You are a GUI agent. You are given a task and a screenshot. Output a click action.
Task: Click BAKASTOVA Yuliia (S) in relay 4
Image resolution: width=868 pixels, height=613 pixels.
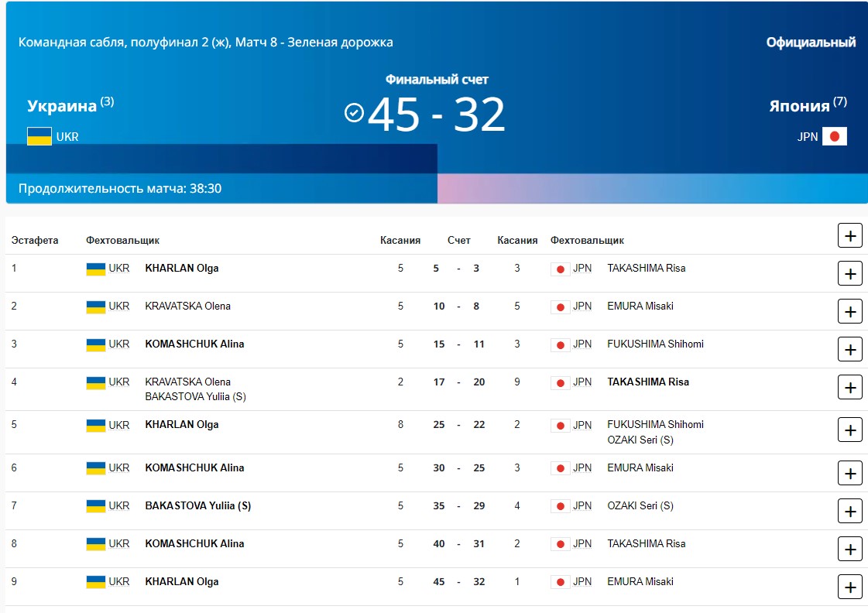coord(195,397)
